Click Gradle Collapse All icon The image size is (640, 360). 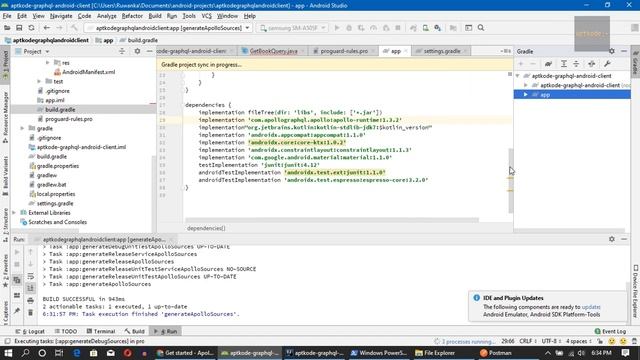pos(576,64)
